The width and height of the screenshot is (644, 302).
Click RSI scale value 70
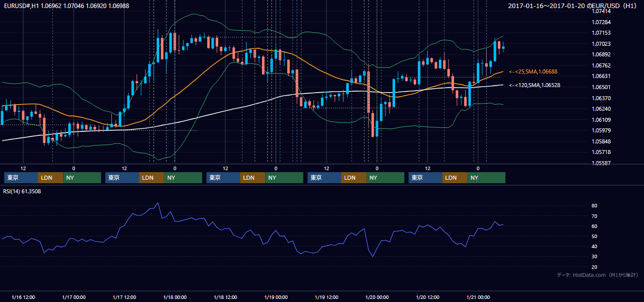(595, 216)
